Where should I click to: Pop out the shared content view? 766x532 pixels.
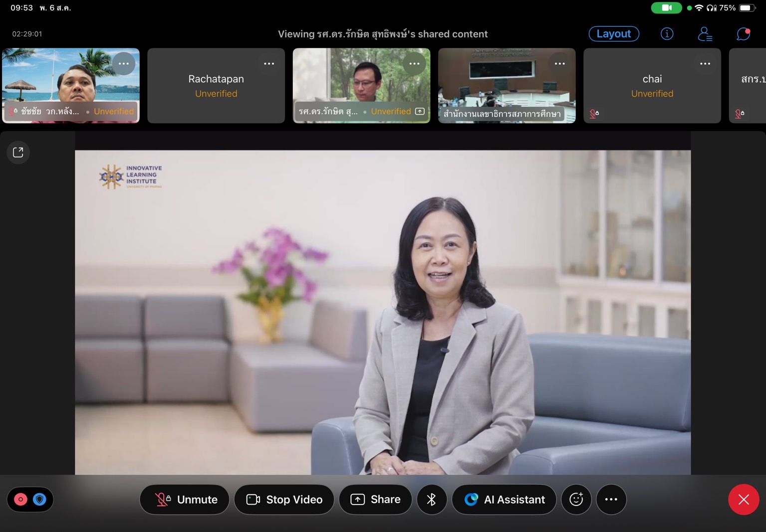coord(18,152)
